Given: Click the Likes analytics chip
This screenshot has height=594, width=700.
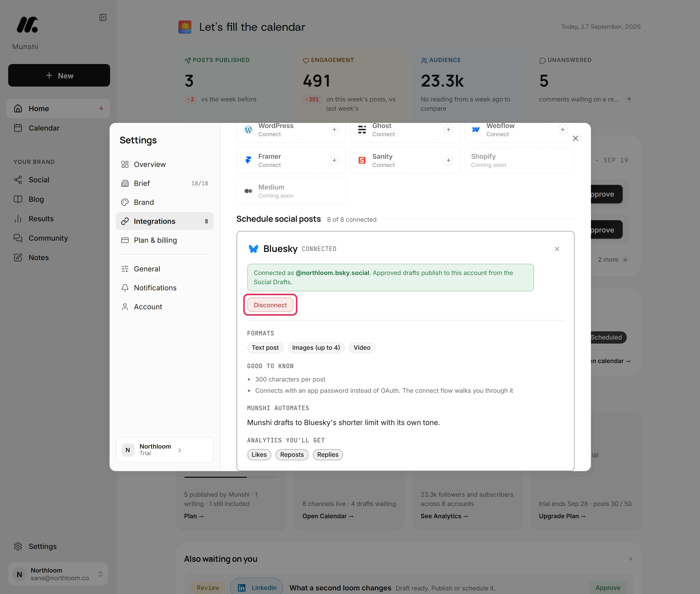Looking at the screenshot, I should [x=259, y=455].
